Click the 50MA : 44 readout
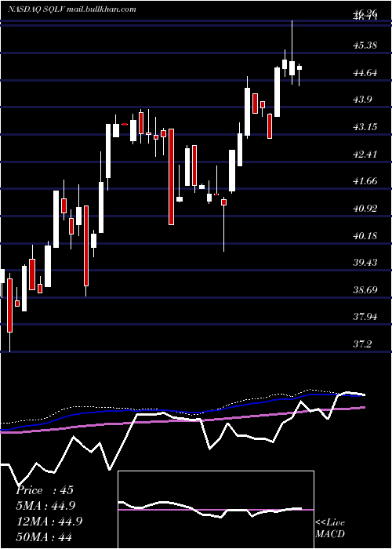 44,536
